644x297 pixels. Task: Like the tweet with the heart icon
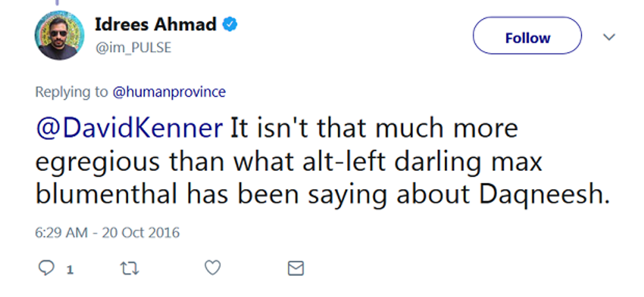[x=212, y=268]
